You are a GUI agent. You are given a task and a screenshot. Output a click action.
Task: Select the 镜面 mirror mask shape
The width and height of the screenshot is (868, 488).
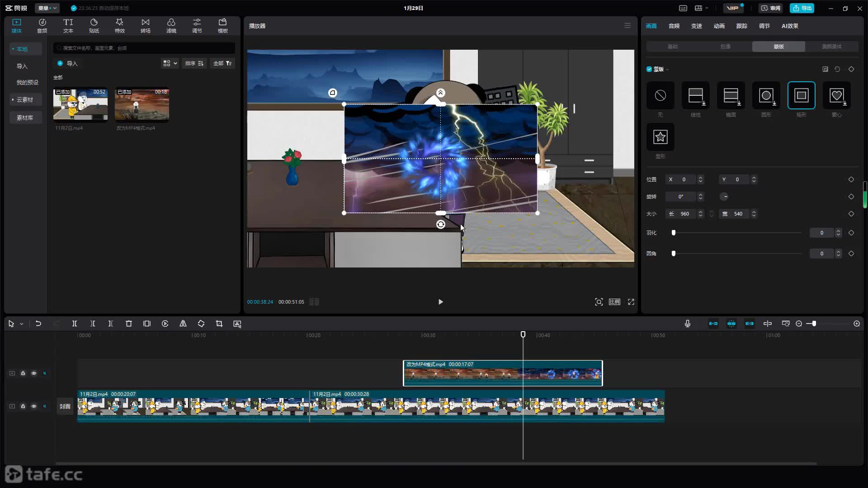tap(731, 95)
